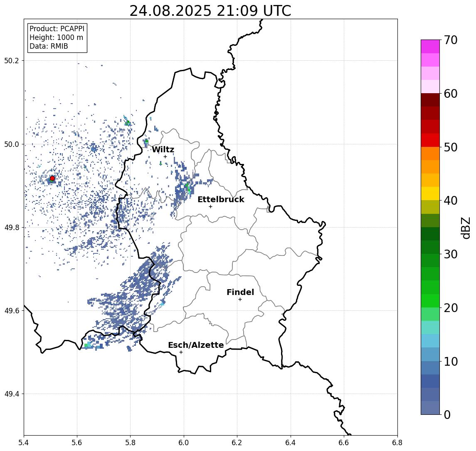Image resolution: width=476 pixels, height=451 pixels.
Task: Click the latitude tick label 49.8
Action: tap(12, 227)
